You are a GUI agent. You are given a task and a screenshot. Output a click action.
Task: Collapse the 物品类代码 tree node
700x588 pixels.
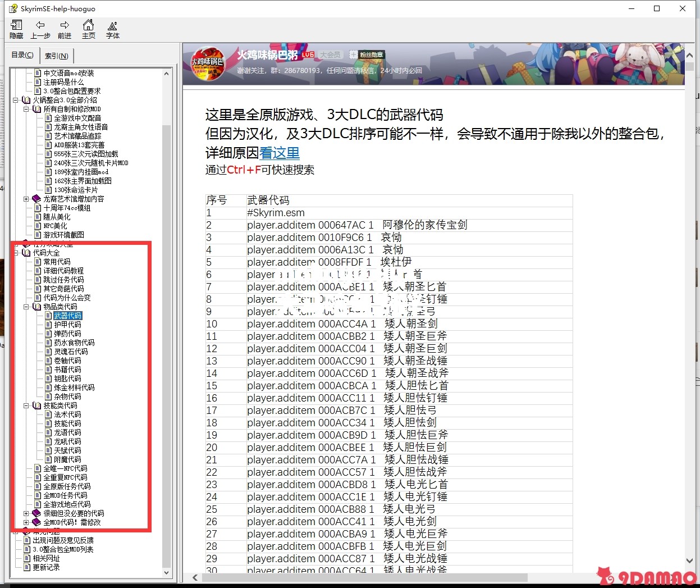click(x=26, y=307)
